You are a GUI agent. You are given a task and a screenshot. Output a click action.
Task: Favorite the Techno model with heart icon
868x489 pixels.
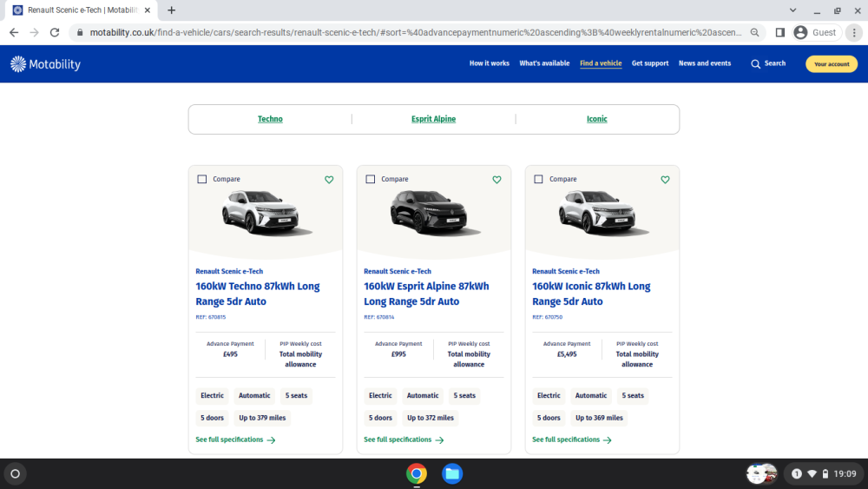click(329, 180)
